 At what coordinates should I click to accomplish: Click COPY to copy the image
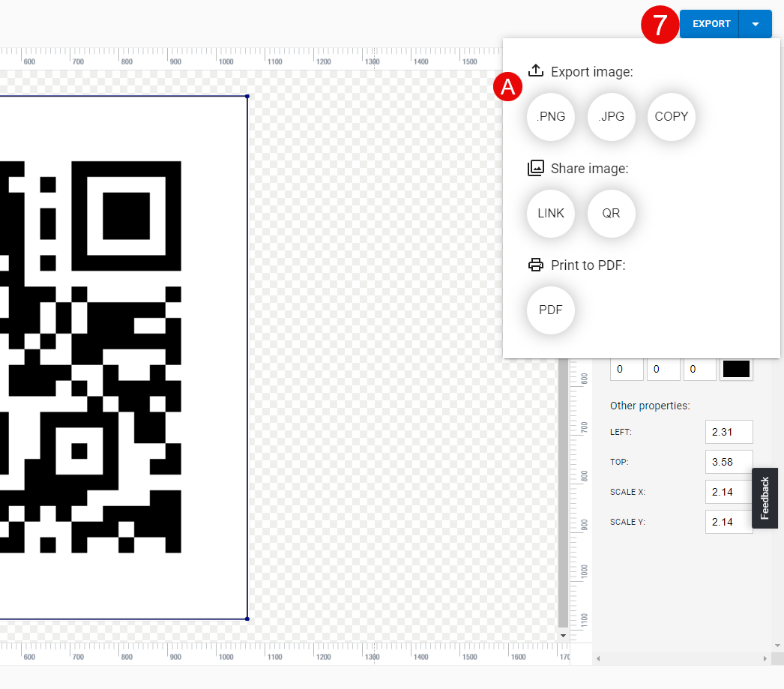coord(672,116)
